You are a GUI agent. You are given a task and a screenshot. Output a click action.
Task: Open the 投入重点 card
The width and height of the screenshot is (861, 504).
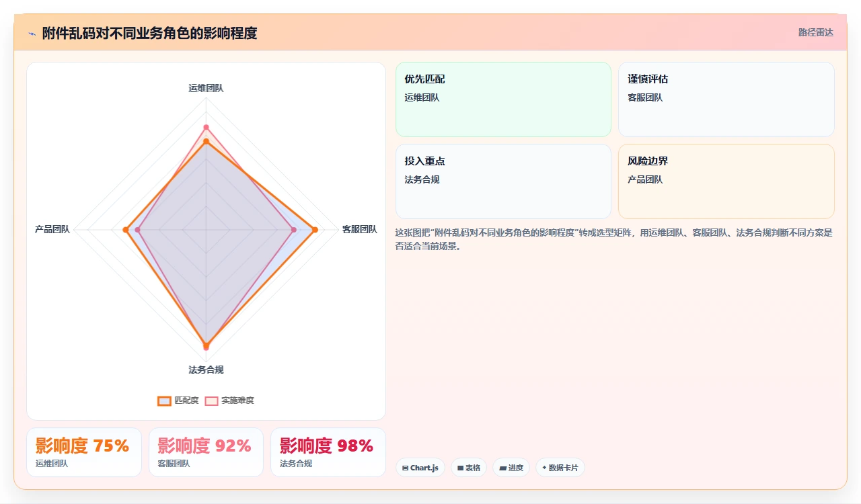(x=503, y=181)
